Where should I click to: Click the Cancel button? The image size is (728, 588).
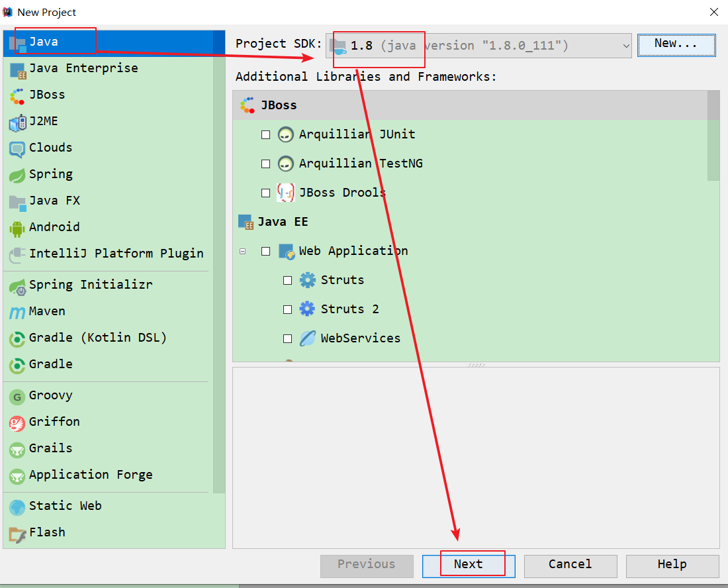click(570, 566)
